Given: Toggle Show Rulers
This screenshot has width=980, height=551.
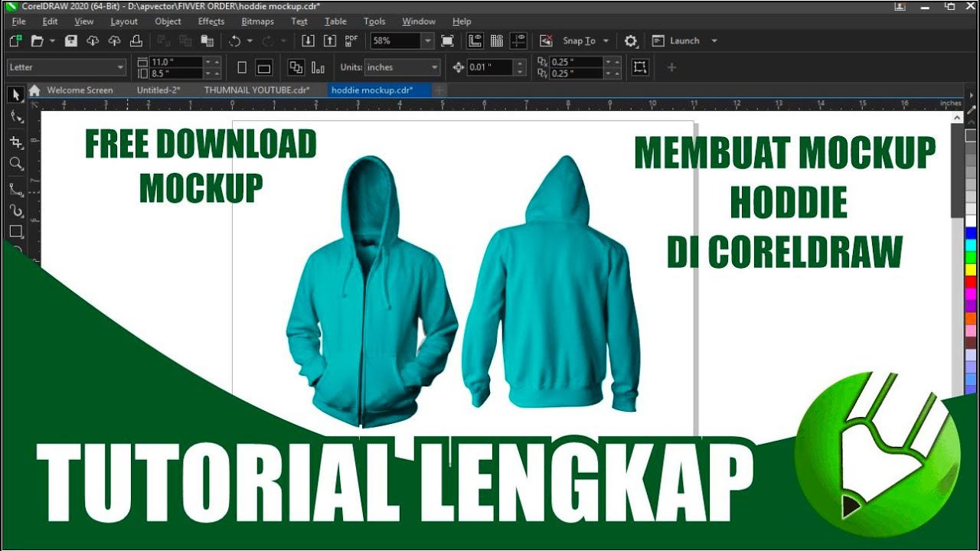Looking at the screenshot, I should coord(475,41).
